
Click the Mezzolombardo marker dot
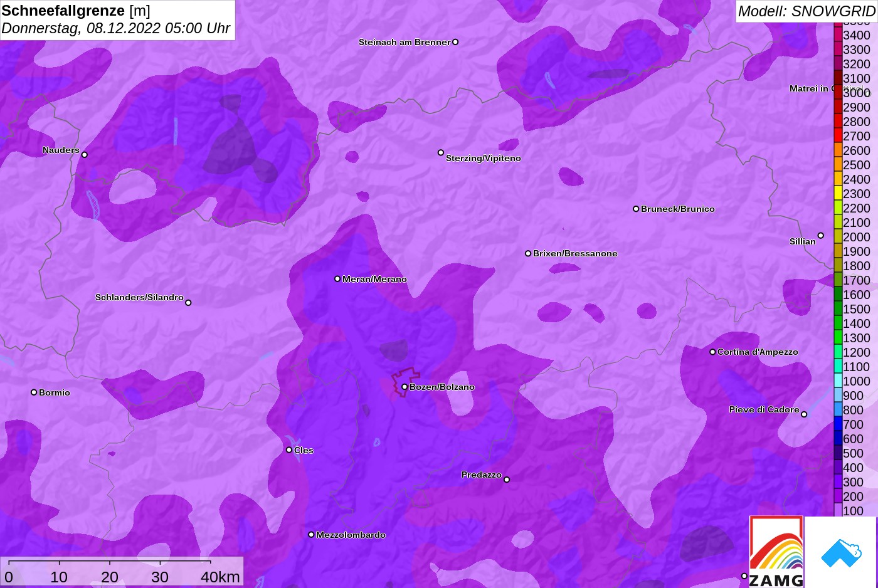click(x=311, y=535)
